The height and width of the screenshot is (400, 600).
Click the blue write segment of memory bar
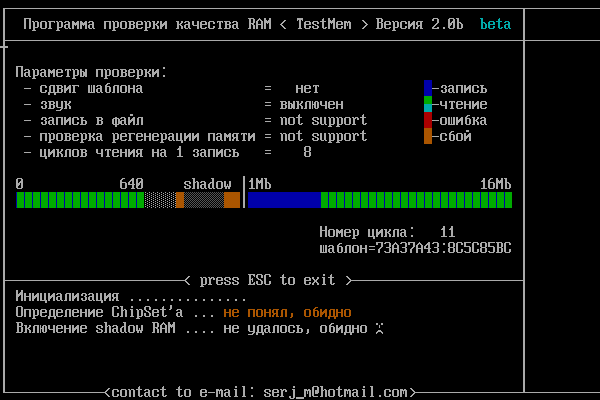click(x=284, y=200)
